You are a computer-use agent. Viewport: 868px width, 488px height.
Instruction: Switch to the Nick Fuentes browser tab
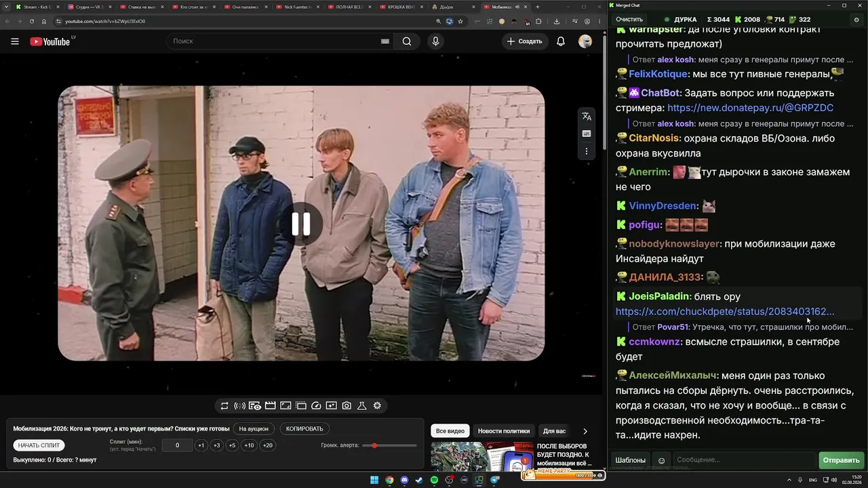[298, 7]
